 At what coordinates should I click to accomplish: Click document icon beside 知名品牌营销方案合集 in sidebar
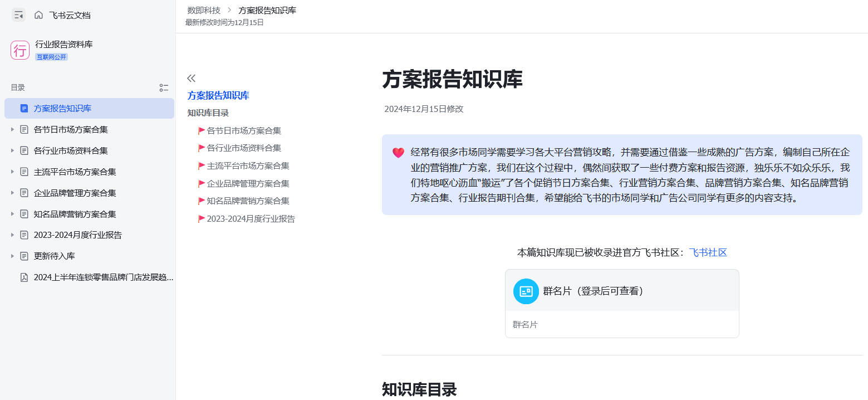pos(24,214)
